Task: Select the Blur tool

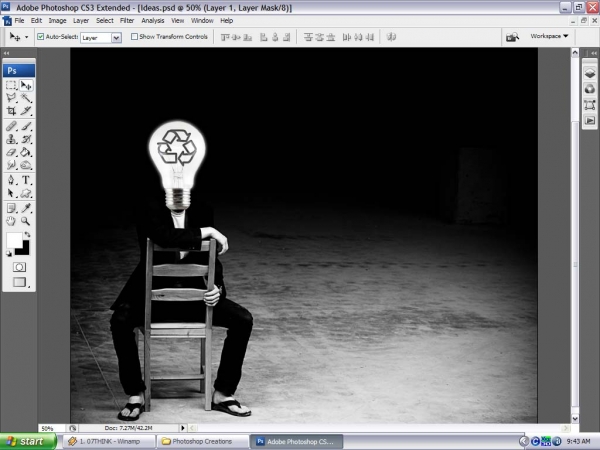Action: 11,165
